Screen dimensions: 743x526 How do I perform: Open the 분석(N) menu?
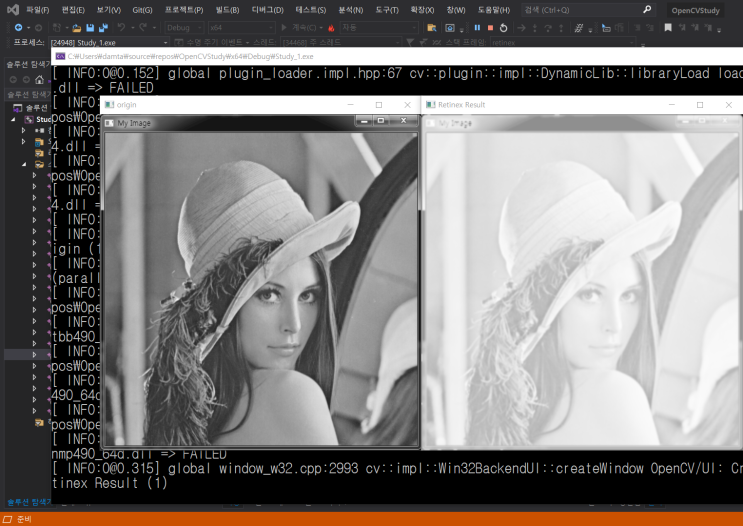point(351,10)
